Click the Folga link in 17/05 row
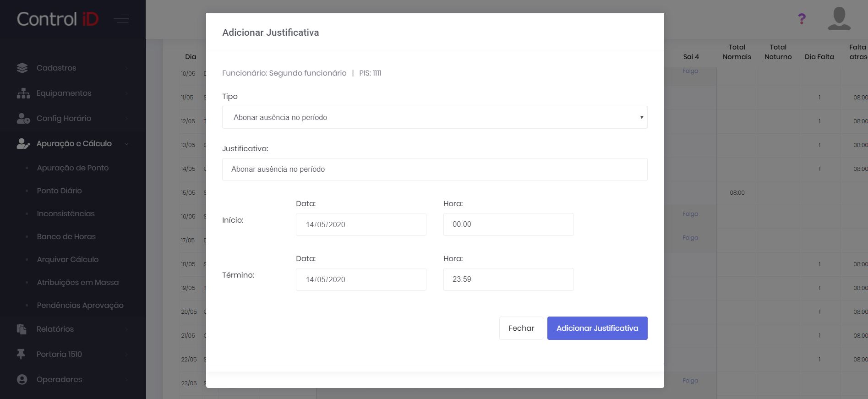 click(690, 237)
